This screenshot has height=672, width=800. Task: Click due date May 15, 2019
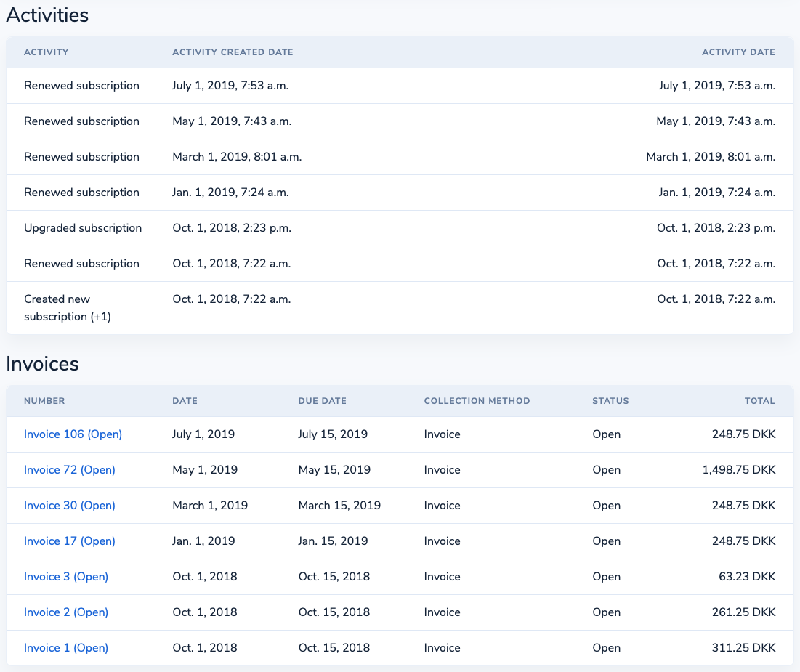tap(335, 470)
